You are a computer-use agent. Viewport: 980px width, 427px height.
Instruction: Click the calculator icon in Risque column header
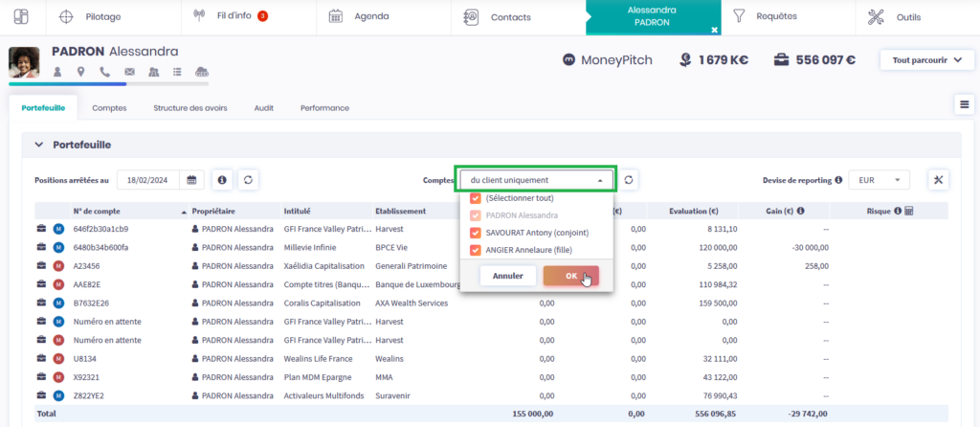[908, 211]
